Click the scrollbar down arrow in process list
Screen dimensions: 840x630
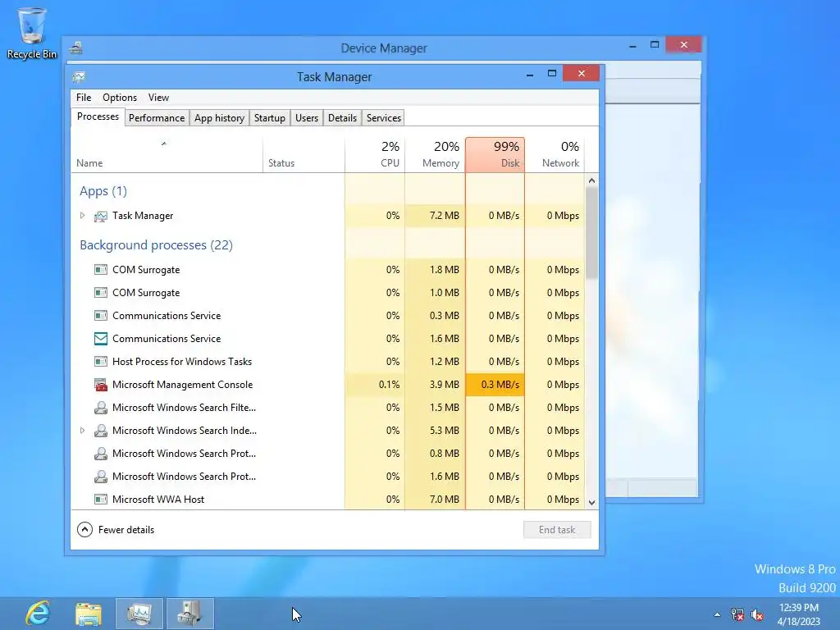(x=591, y=503)
